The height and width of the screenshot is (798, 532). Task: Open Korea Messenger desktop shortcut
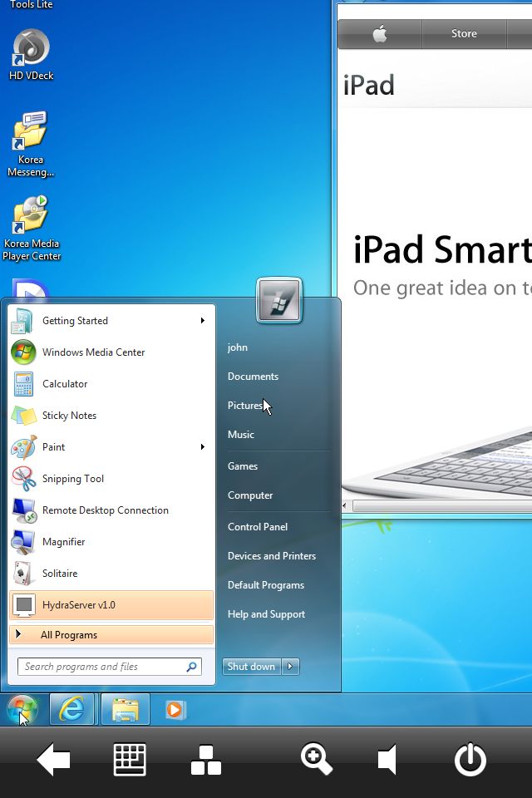click(x=31, y=145)
